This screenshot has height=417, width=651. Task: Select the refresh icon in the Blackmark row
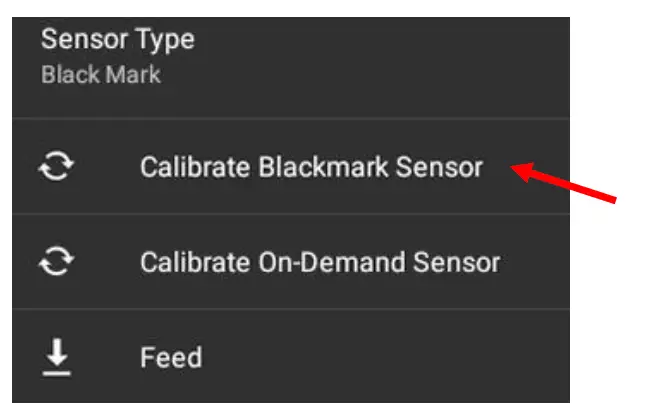pyautogui.click(x=57, y=167)
